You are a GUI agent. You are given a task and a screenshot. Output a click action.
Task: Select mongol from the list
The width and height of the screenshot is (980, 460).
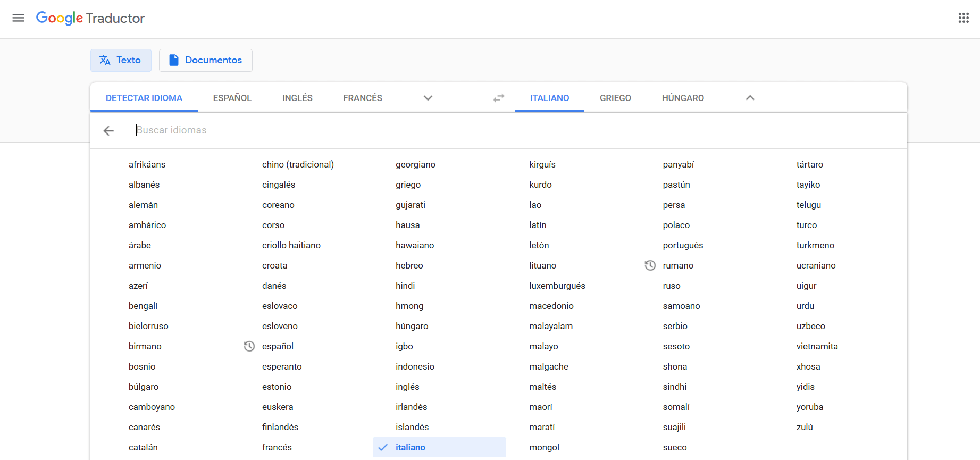[x=544, y=447]
